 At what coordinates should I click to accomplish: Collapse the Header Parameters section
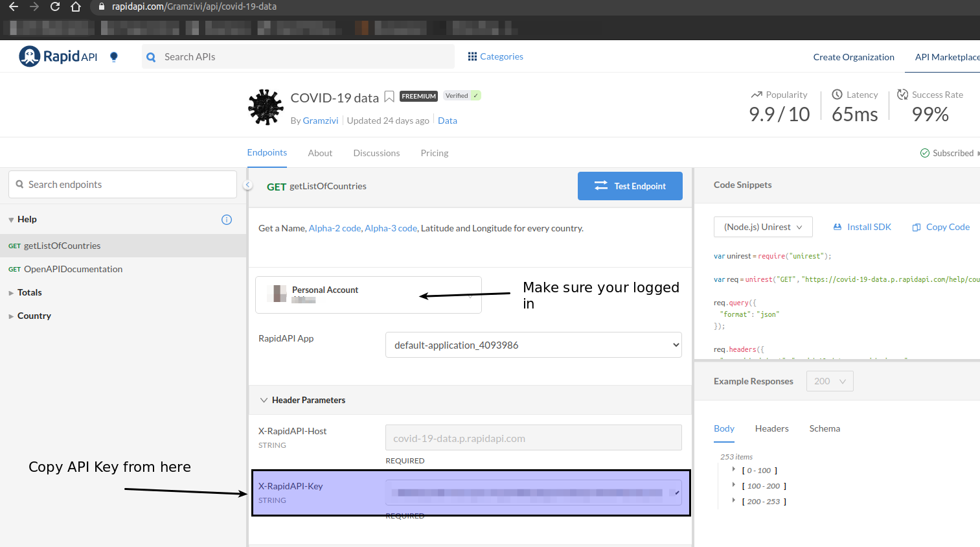click(264, 400)
